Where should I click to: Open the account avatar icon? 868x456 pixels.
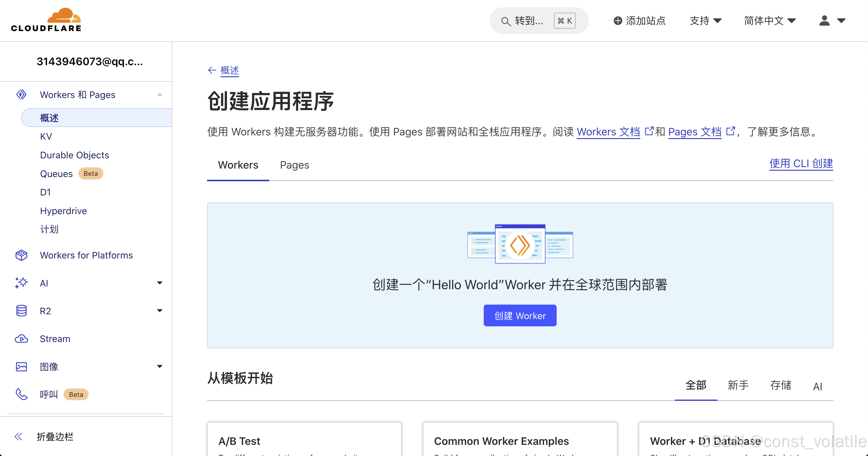(824, 21)
